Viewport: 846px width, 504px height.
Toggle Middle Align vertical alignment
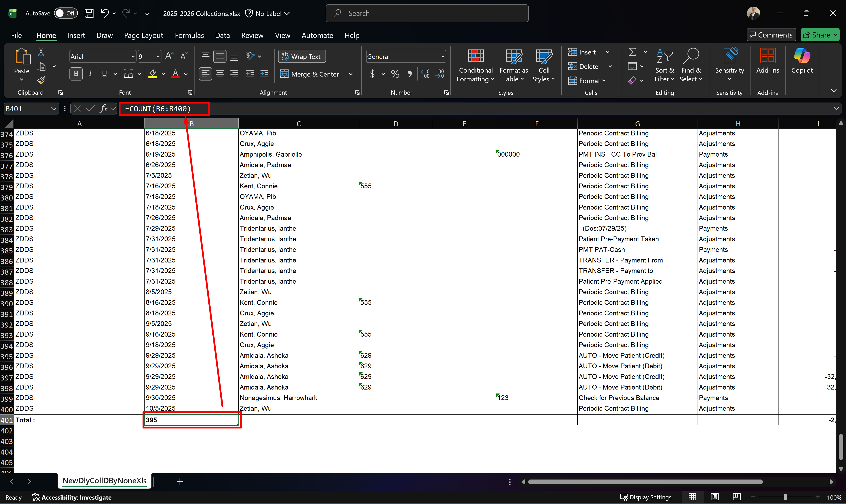(220, 56)
